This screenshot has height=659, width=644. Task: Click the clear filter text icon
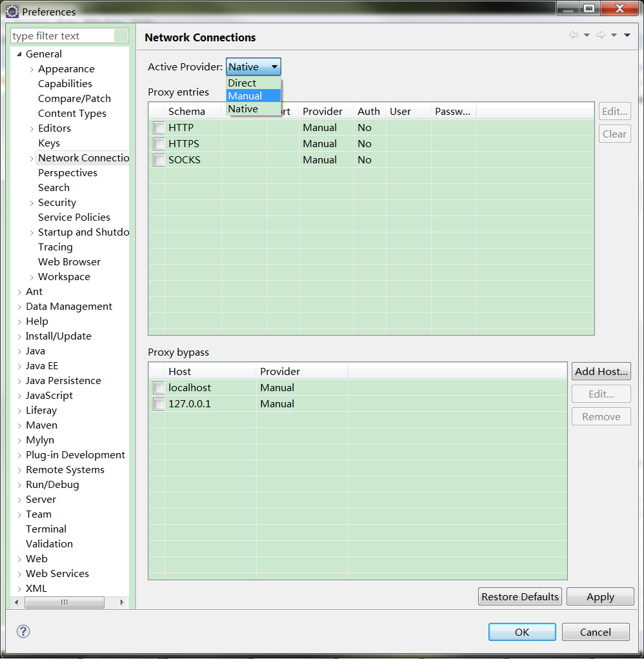click(x=122, y=36)
